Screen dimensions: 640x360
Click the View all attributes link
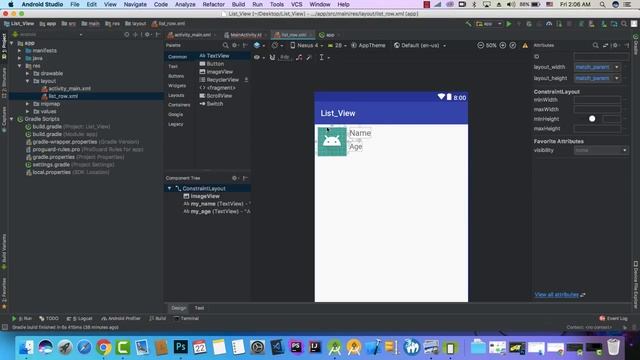[557, 295]
